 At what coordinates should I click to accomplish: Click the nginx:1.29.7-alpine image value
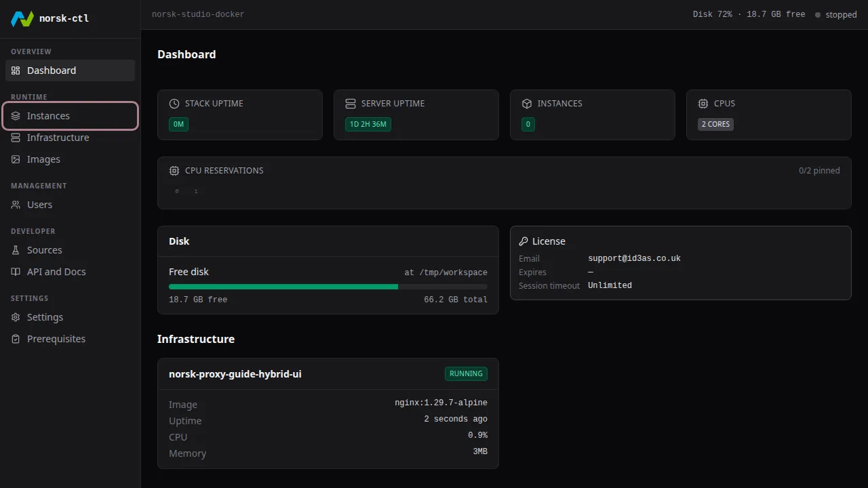pyautogui.click(x=441, y=403)
